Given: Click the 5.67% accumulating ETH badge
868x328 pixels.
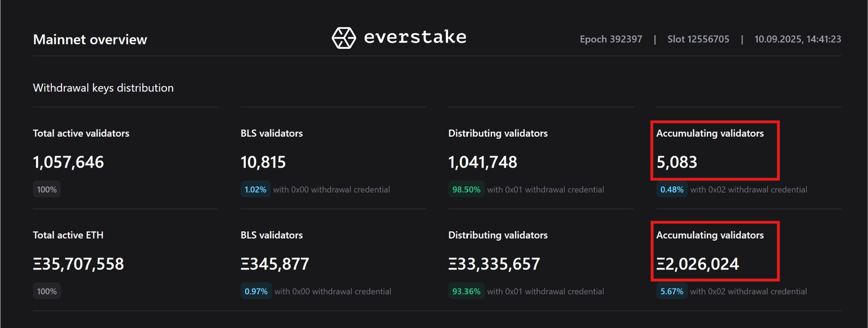Looking at the screenshot, I should (672, 291).
